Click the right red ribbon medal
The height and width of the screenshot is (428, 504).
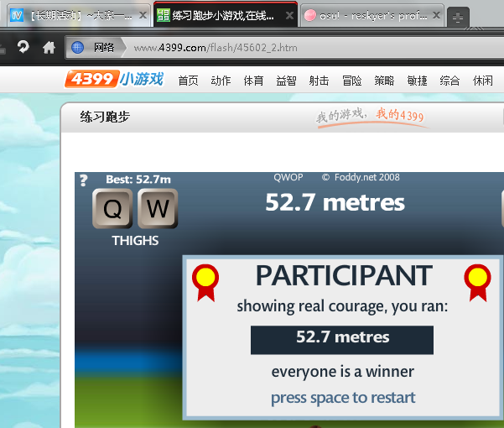[477, 283]
